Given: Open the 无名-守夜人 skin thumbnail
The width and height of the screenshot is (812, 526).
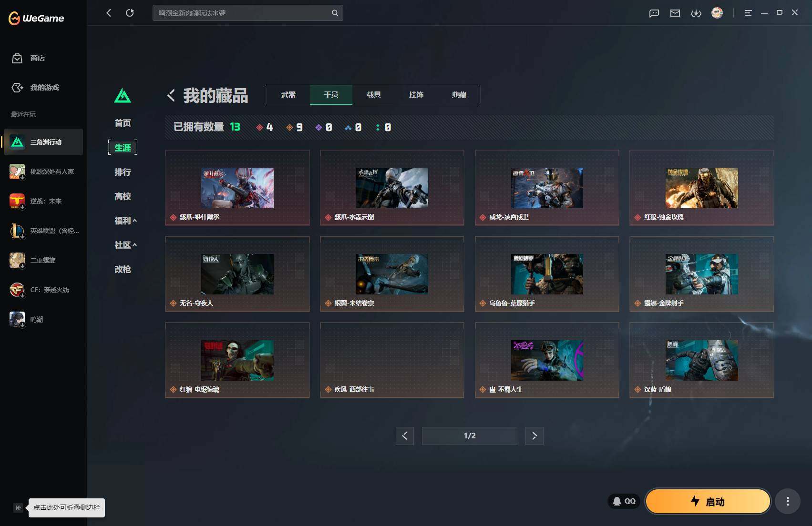Looking at the screenshot, I should (x=237, y=274).
